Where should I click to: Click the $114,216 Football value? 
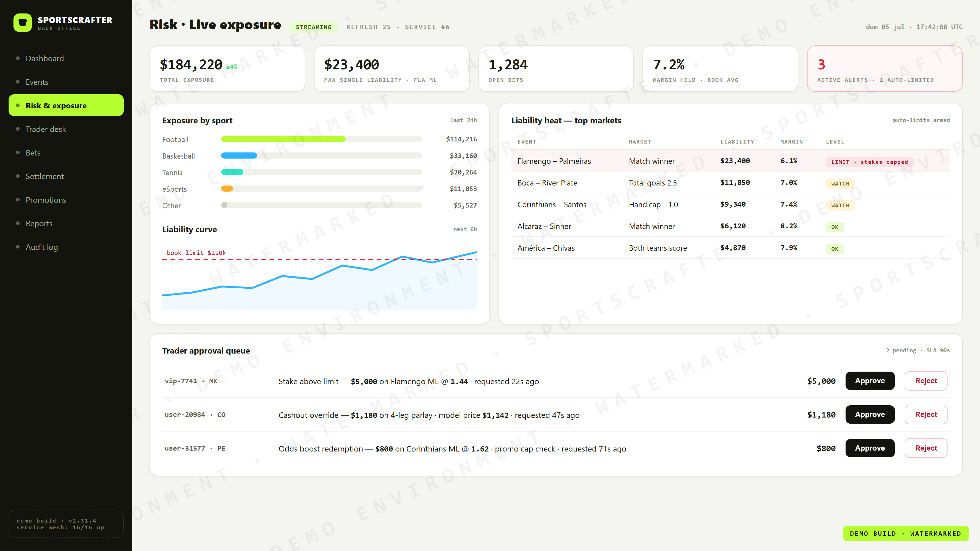click(x=461, y=139)
